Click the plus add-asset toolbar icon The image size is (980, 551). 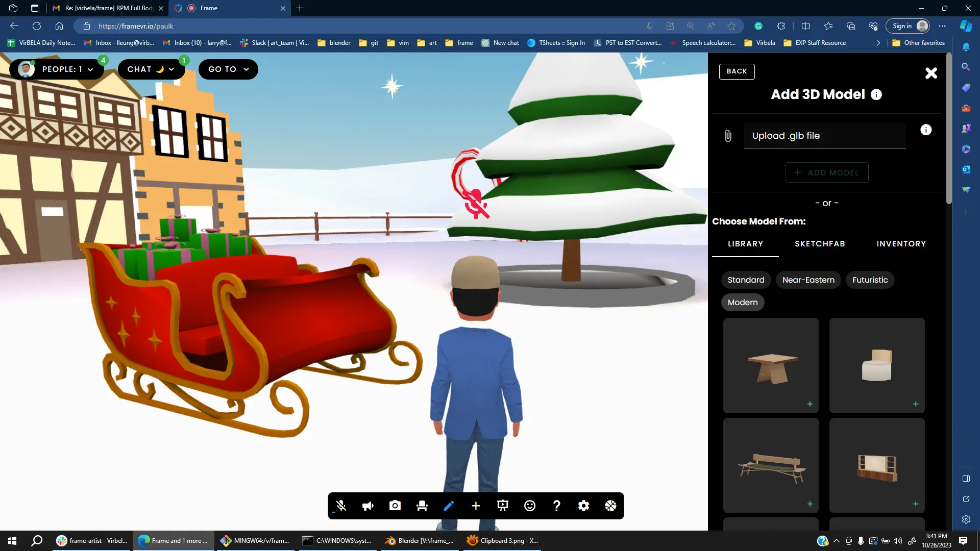(x=476, y=506)
